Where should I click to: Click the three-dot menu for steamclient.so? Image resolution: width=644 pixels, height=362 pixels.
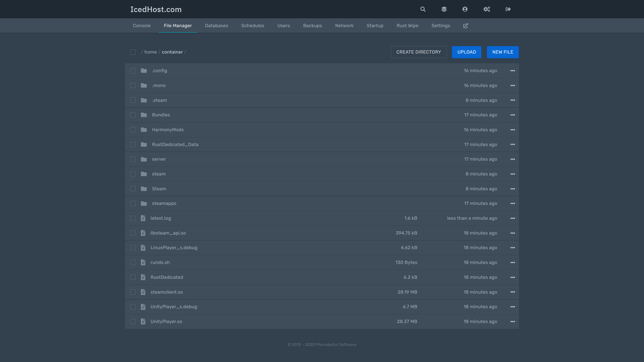(512, 292)
